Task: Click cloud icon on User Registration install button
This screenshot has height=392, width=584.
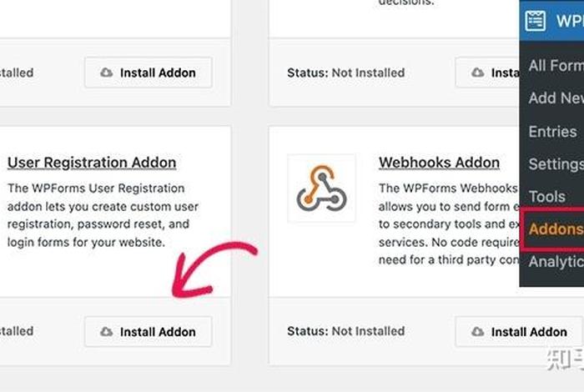Action: point(107,332)
